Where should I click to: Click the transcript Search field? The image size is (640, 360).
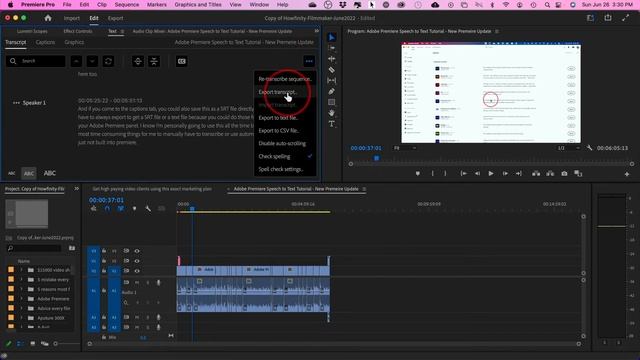point(36,61)
